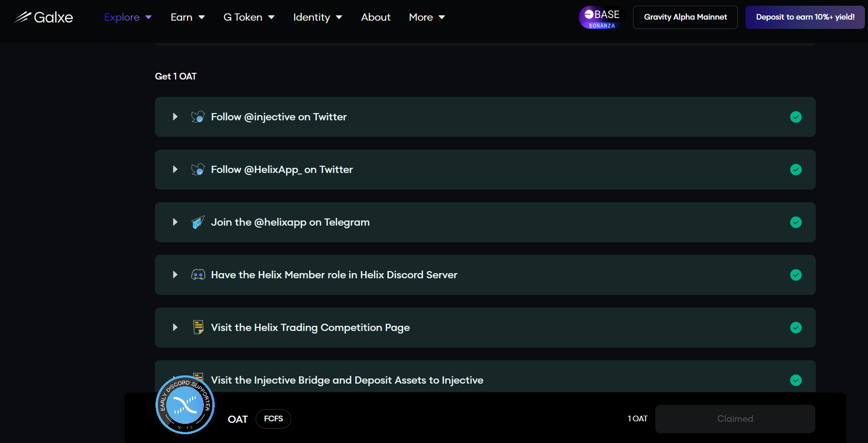This screenshot has height=443, width=868.
Task: Click green checkmark on Helix Discord row
Action: click(796, 275)
